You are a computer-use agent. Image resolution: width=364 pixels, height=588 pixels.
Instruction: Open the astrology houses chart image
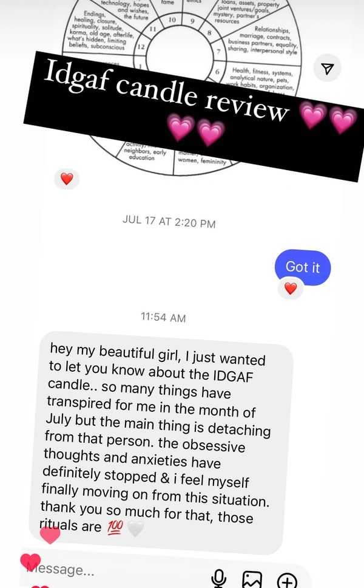point(181,87)
